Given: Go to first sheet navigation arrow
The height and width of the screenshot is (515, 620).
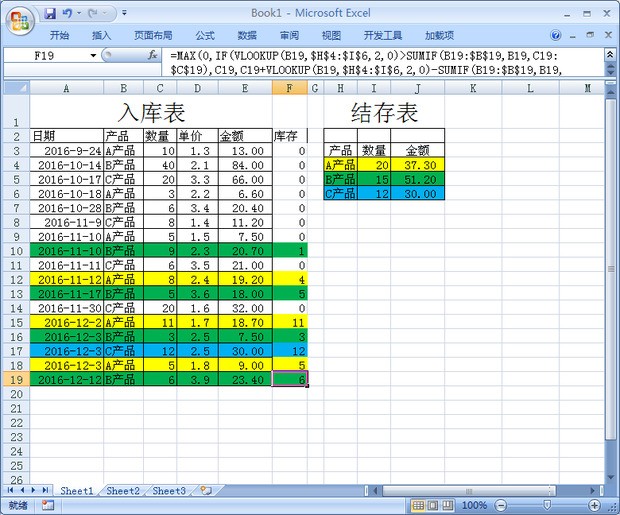Looking at the screenshot, I should click(10, 490).
